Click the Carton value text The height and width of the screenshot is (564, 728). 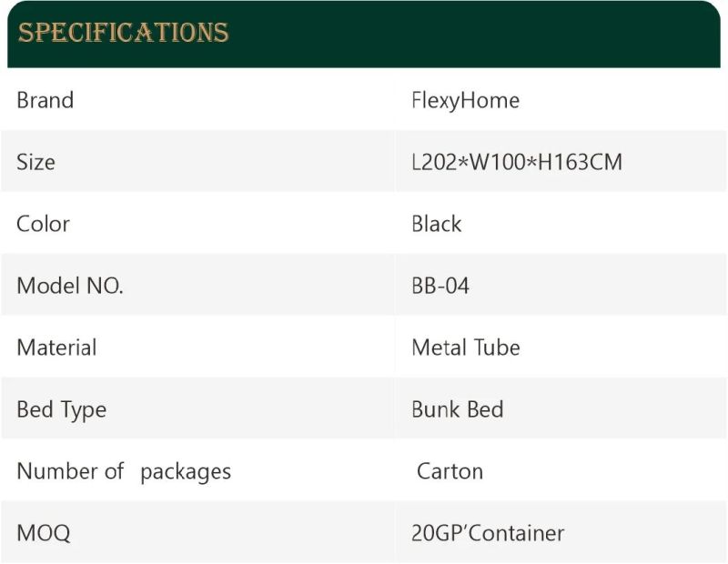[x=450, y=471]
